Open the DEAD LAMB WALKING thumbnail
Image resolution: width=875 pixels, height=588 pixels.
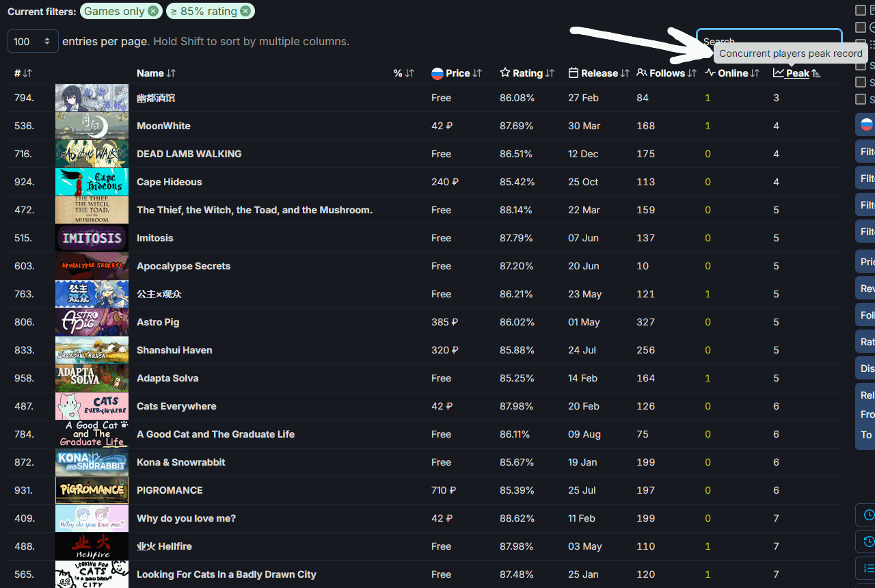click(x=92, y=154)
